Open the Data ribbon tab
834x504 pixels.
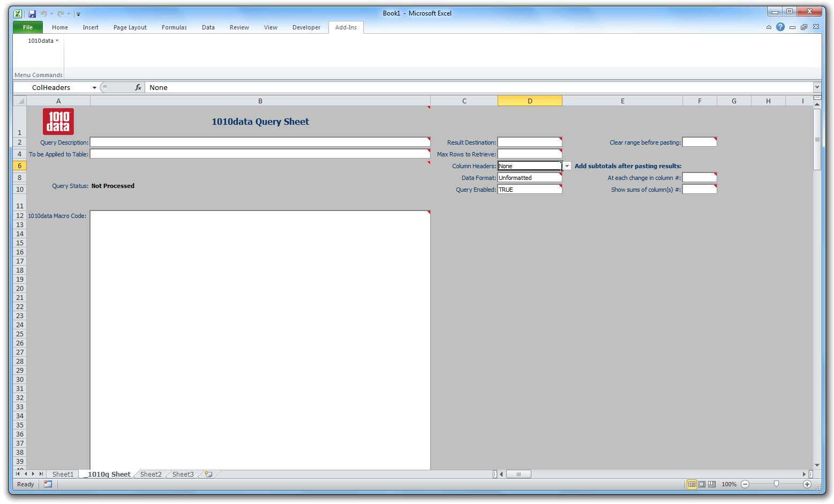coord(208,27)
